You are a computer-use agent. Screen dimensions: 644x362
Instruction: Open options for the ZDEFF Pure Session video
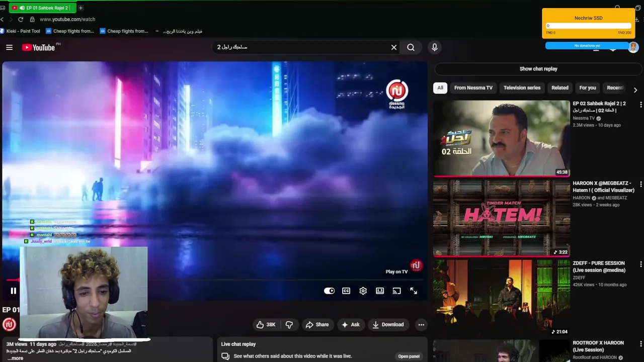click(x=640, y=264)
